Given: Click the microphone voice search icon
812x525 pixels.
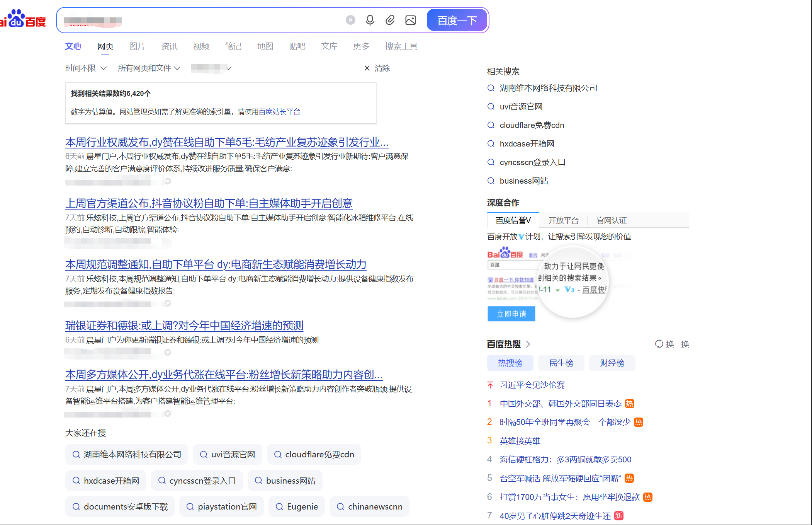Looking at the screenshot, I should point(370,20).
